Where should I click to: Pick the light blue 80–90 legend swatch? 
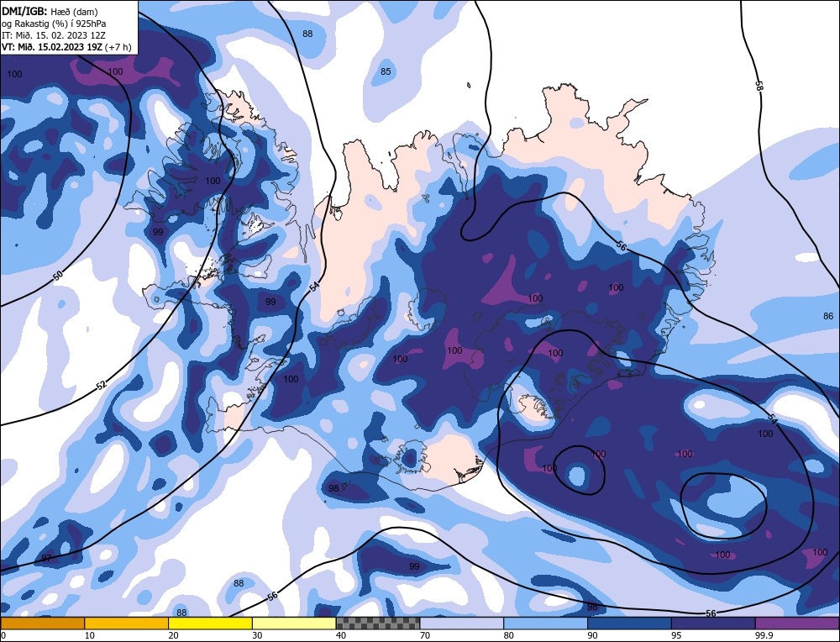click(x=545, y=623)
